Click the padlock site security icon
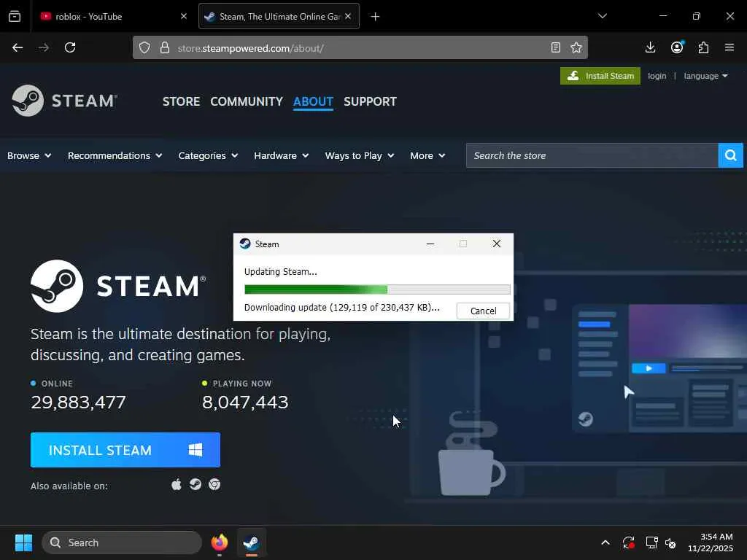This screenshot has width=747, height=560. coord(165,47)
